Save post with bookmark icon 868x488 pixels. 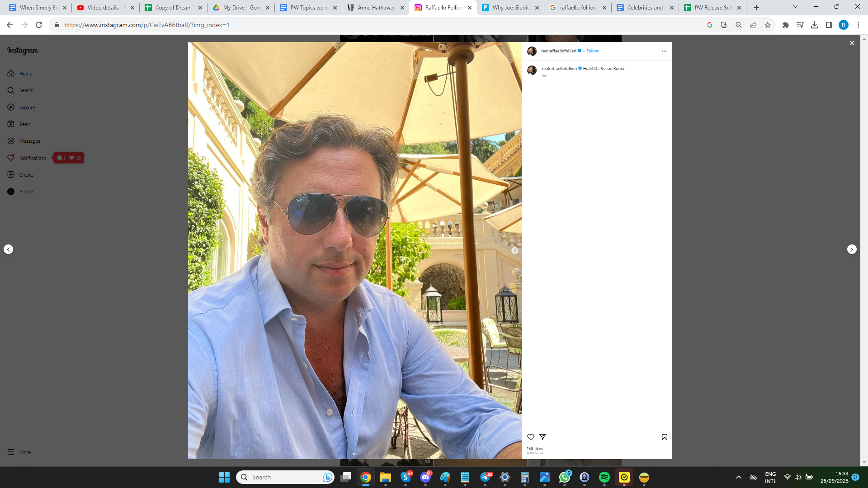click(x=664, y=437)
